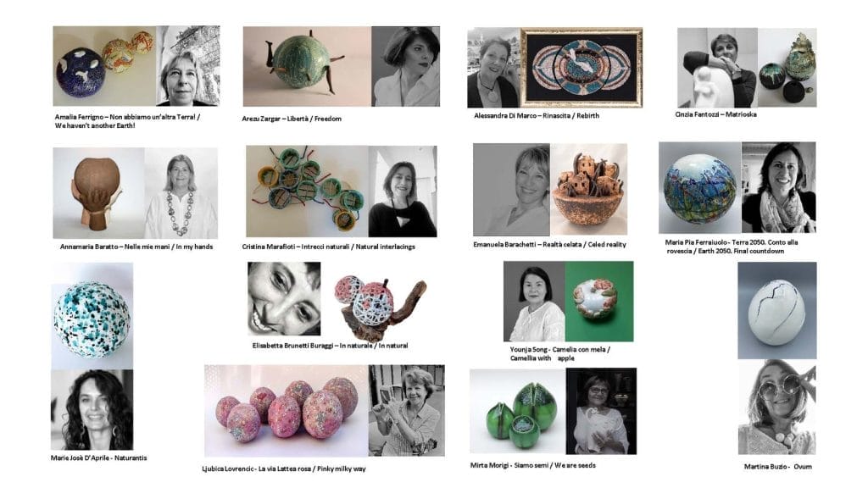Click the Annamaria Baratto Nelle mie mani caption

point(136,247)
